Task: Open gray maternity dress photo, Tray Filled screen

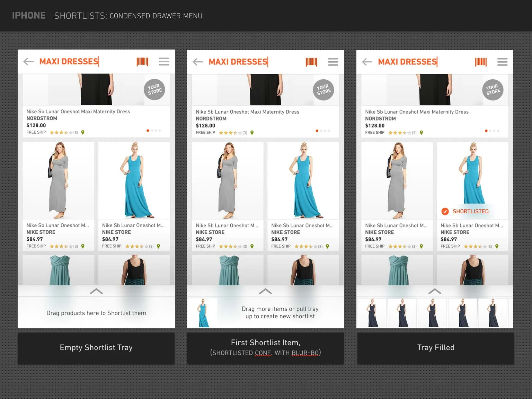Action: [x=397, y=180]
